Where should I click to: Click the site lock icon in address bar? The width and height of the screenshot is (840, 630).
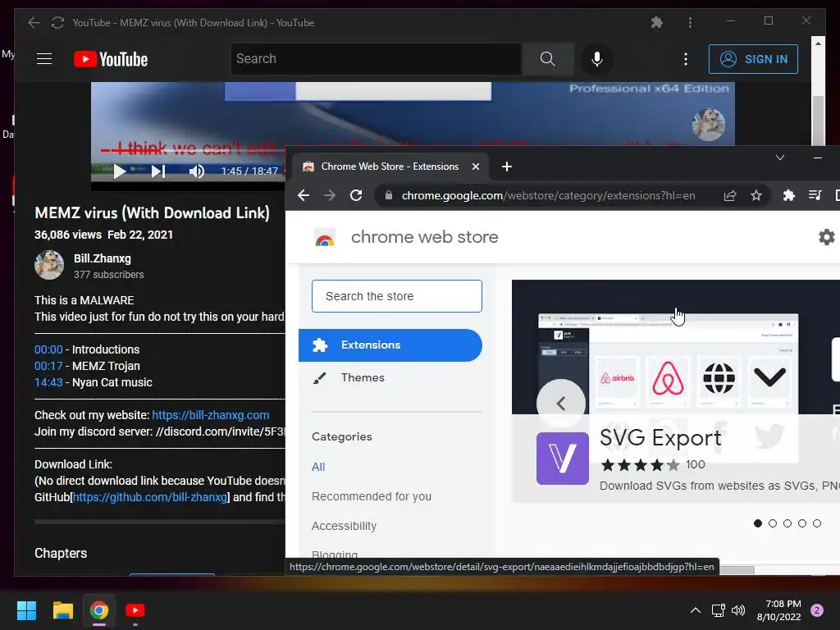pyautogui.click(x=389, y=195)
